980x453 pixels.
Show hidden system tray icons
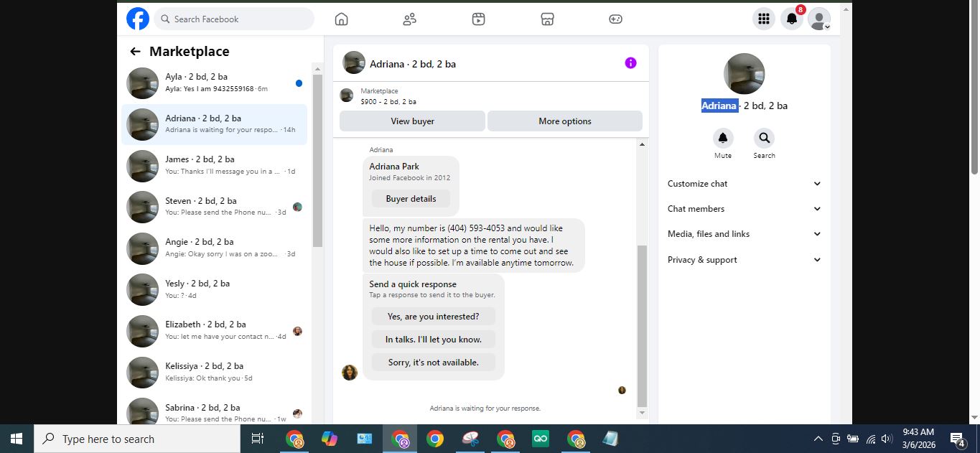(x=818, y=439)
